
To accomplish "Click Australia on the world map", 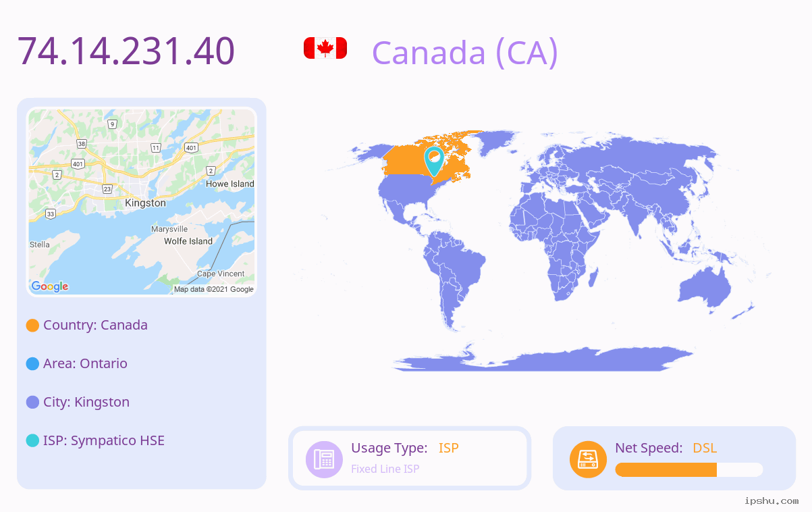I will 705,289.
